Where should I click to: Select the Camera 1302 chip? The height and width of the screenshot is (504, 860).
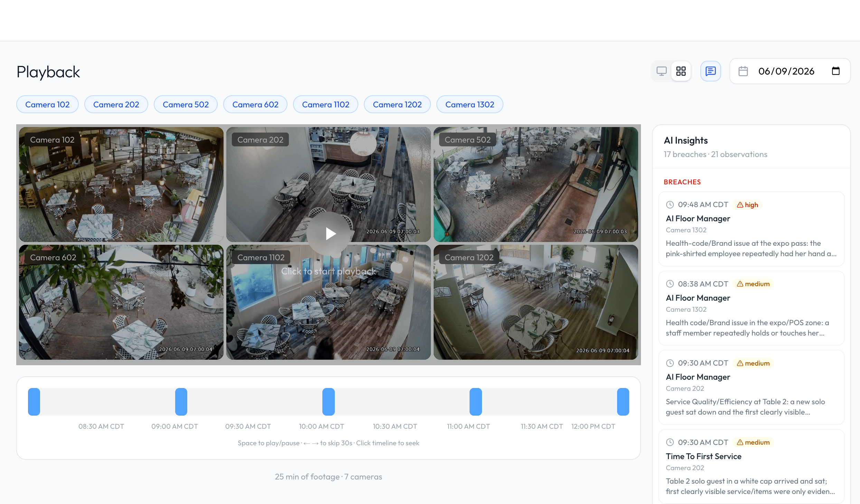click(470, 104)
